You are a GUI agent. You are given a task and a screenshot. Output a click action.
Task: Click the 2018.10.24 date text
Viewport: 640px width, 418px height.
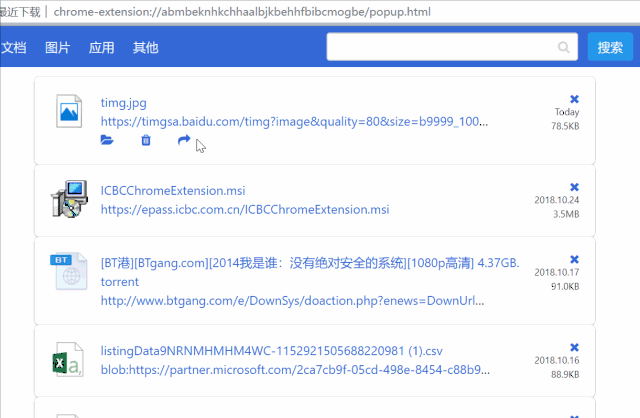pyautogui.click(x=557, y=200)
